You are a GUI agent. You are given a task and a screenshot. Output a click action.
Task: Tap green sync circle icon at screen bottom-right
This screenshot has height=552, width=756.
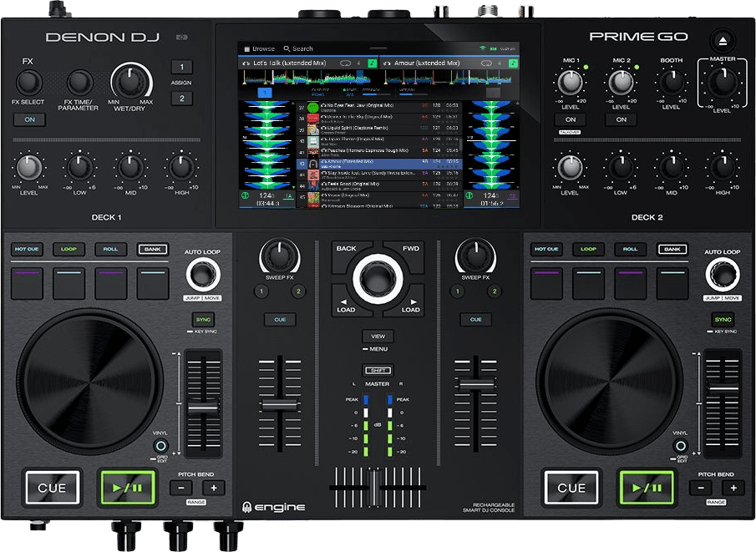[x=469, y=195]
